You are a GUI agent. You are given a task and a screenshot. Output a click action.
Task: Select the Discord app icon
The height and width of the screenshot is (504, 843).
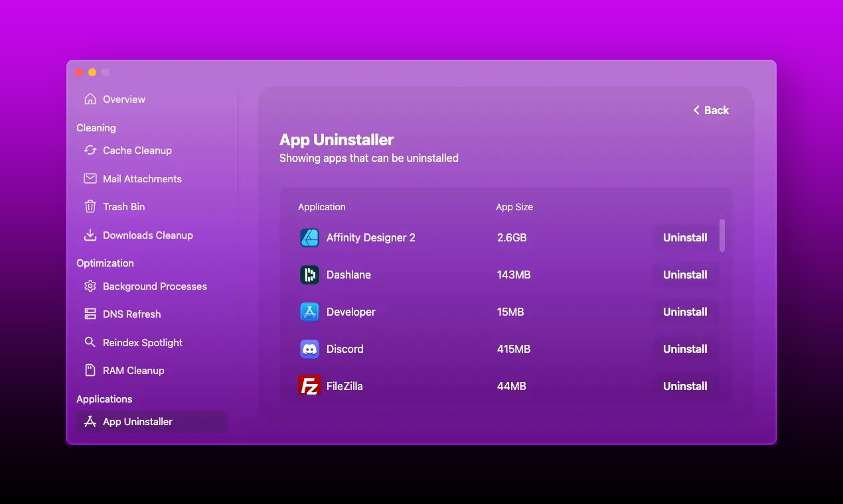tap(310, 349)
